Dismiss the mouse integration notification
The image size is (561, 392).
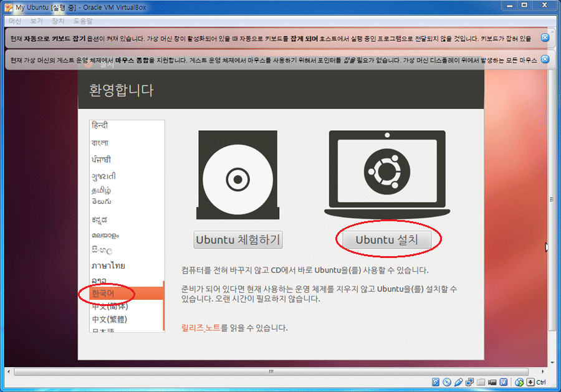(x=545, y=59)
